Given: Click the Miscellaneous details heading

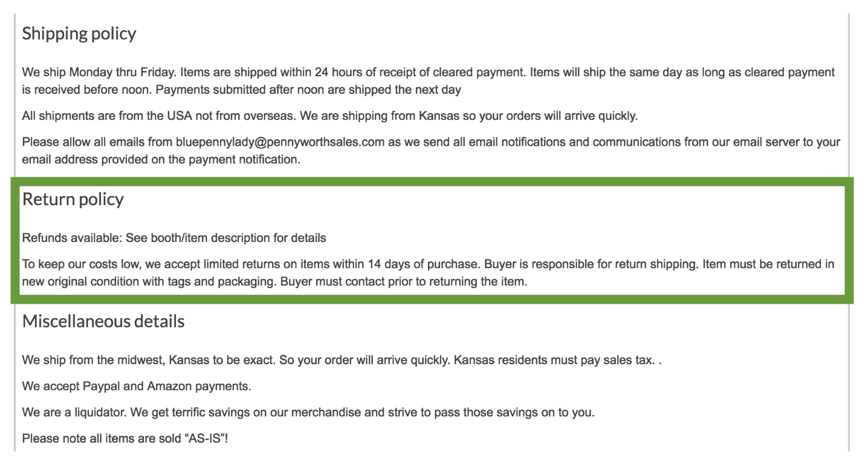Looking at the screenshot, I should (x=103, y=321).
